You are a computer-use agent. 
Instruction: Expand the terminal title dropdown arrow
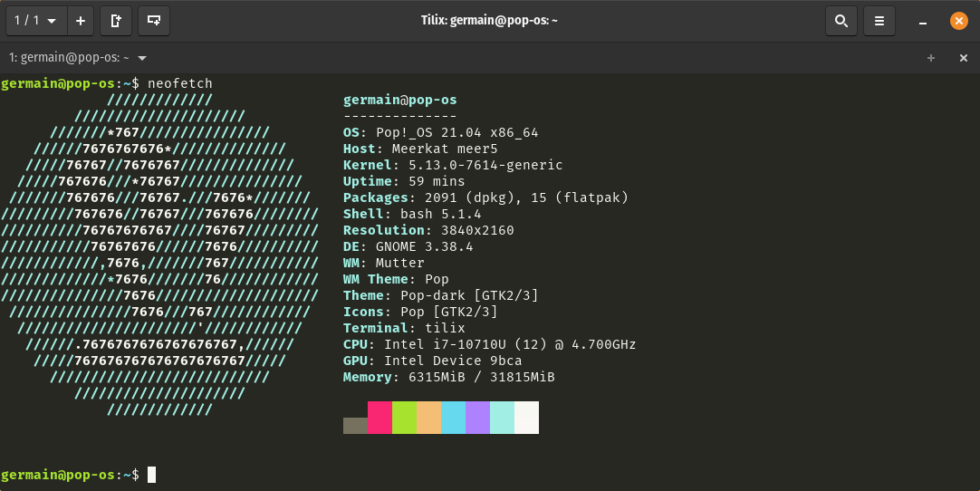[x=142, y=58]
